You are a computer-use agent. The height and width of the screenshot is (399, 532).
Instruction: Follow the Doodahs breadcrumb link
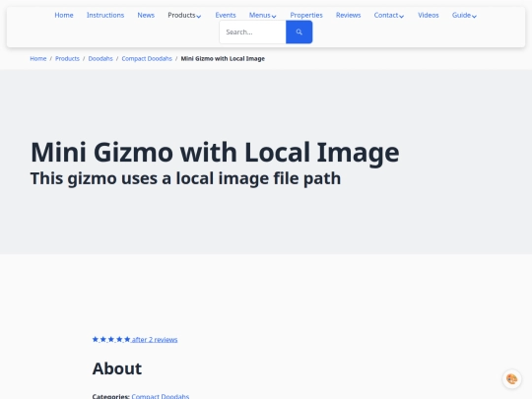(x=100, y=59)
